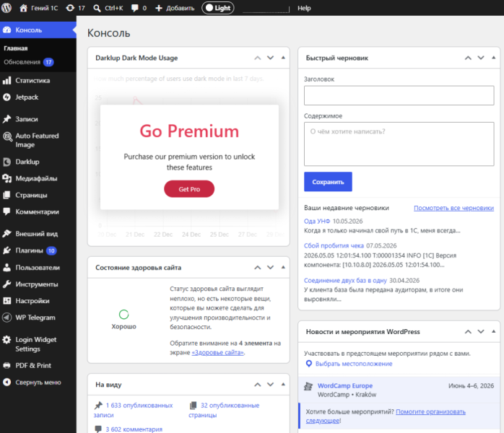
Task: Click Выбрать местоположение link
Action: click(x=354, y=364)
